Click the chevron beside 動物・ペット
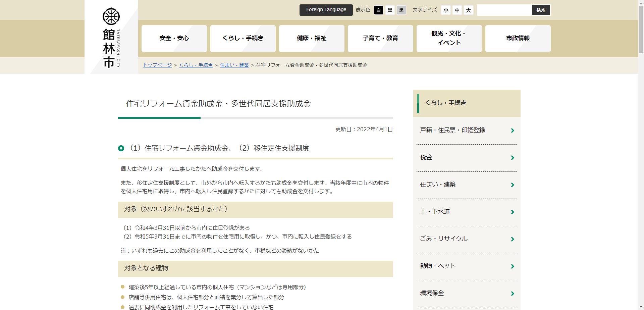Viewport: 644px width, 310px height. coord(513,266)
